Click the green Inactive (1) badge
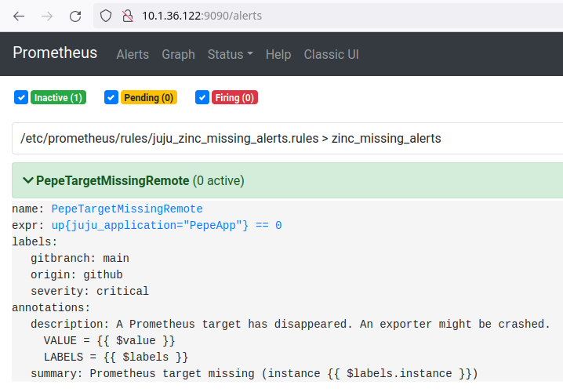Screen dimensions: 563x392 click(58, 98)
